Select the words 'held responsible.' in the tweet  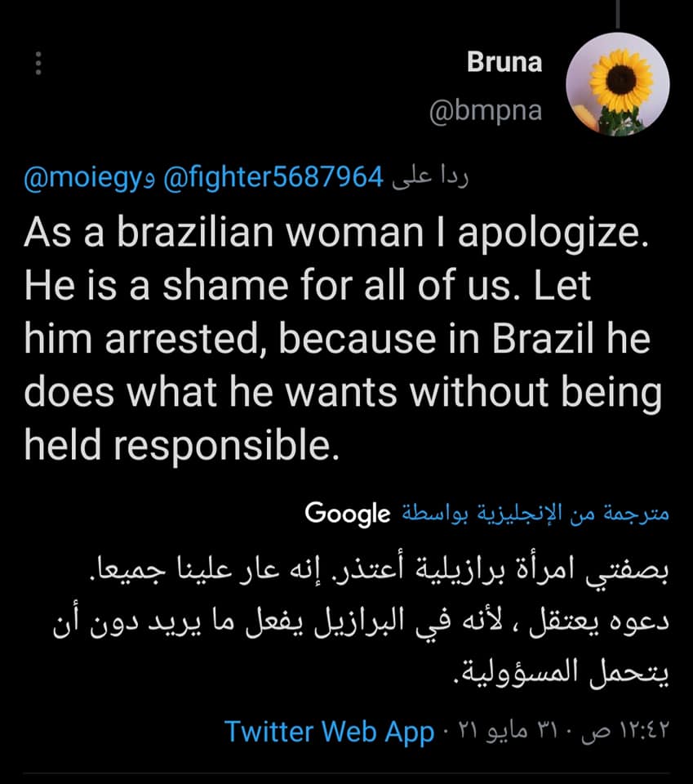(180, 444)
